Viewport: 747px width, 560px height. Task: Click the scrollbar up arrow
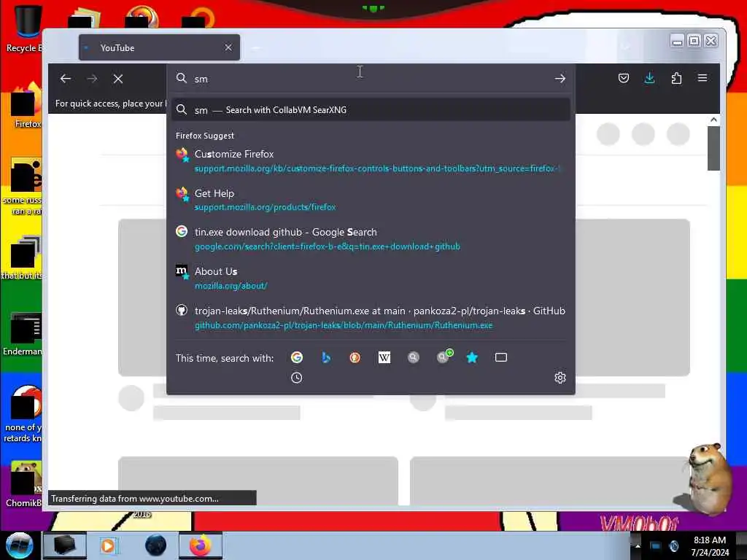pos(713,120)
